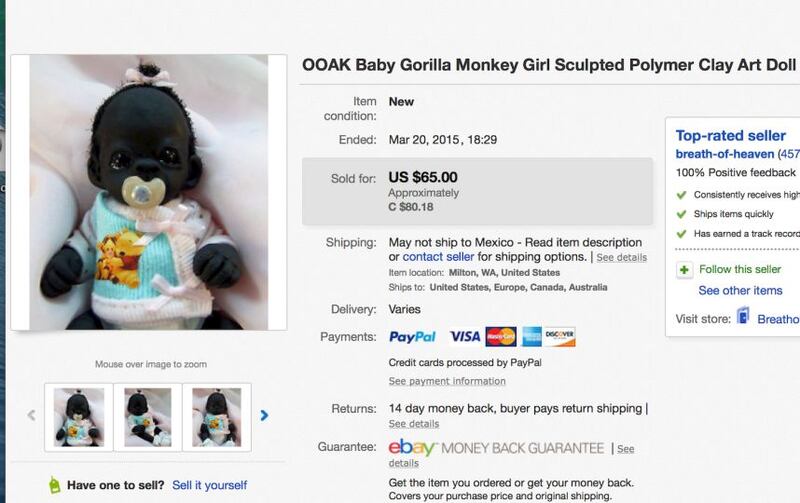Click the eBay Money Back Guarantee logo
Viewport: 800px width, 503px height.
[496, 448]
